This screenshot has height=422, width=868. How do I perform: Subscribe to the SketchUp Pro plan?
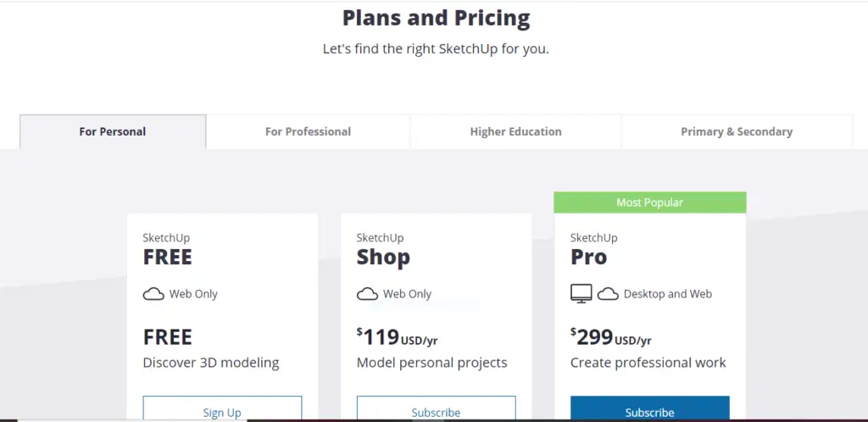(x=650, y=408)
